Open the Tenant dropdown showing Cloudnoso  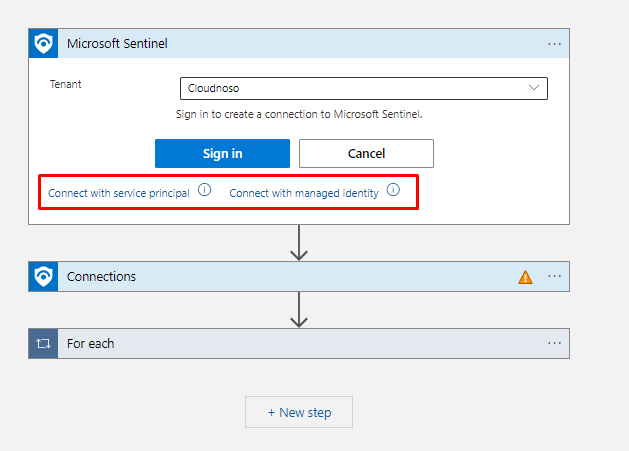[x=363, y=88]
